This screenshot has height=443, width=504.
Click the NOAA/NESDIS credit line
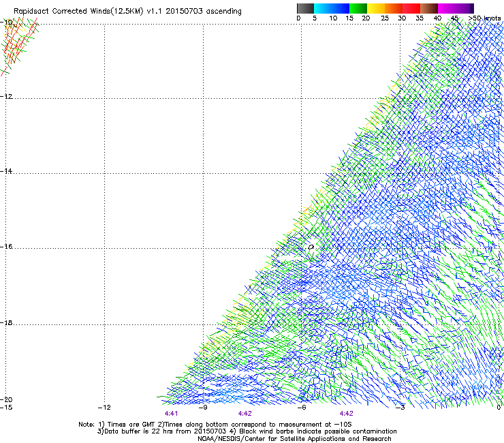tap(294, 439)
